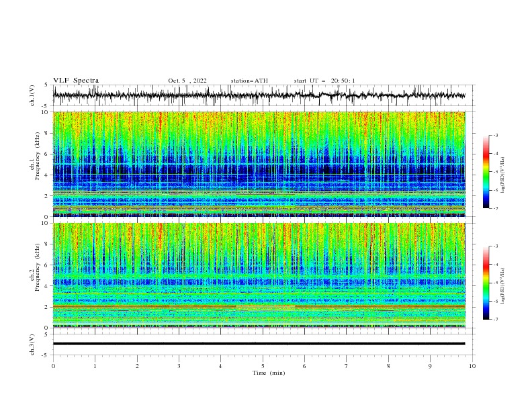532x411 pixels.
Task: Click the "Time (min)" x-axis label
Action: [x=269, y=373]
